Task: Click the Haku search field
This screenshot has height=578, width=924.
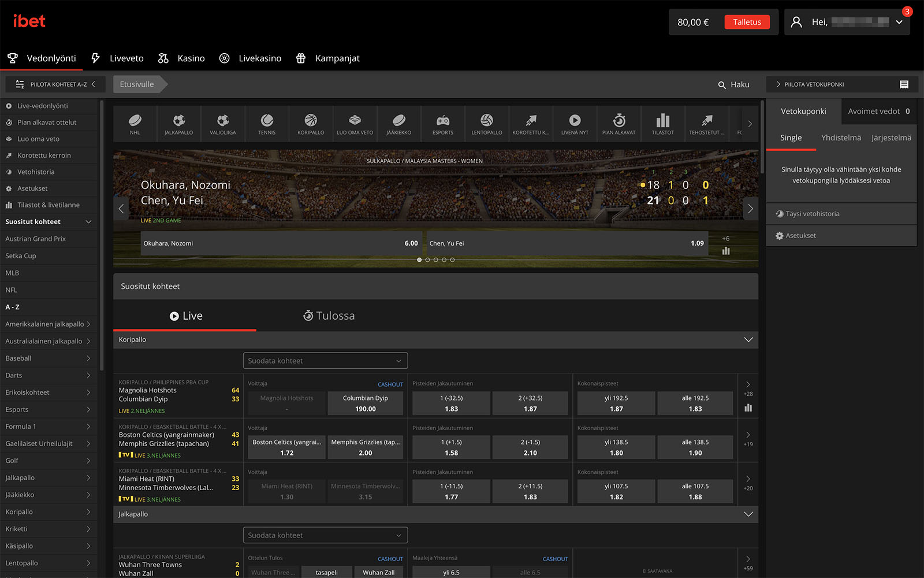Action: 733,84
